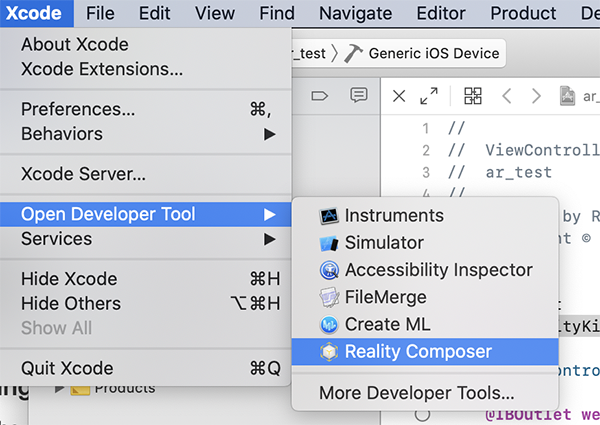Image resolution: width=600 pixels, height=425 pixels.
Task: Open Accessibility Inspector tool
Action: pos(438,270)
